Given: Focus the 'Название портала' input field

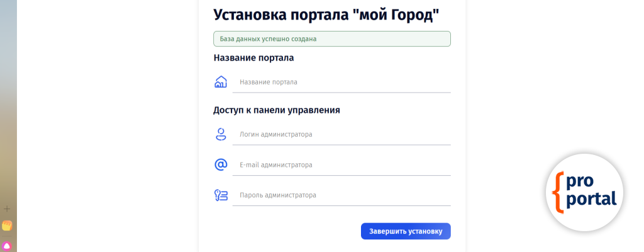Looking at the screenshot, I should [341, 82].
